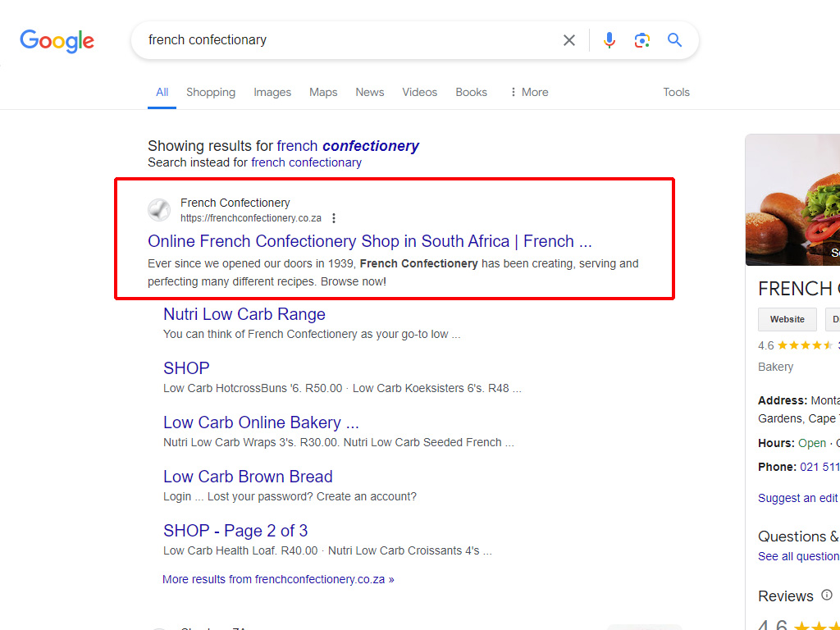Open the three-dot menu beside frenchconfectionery.co.za
This screenshot has height=630, width=840.
(334, 218)
